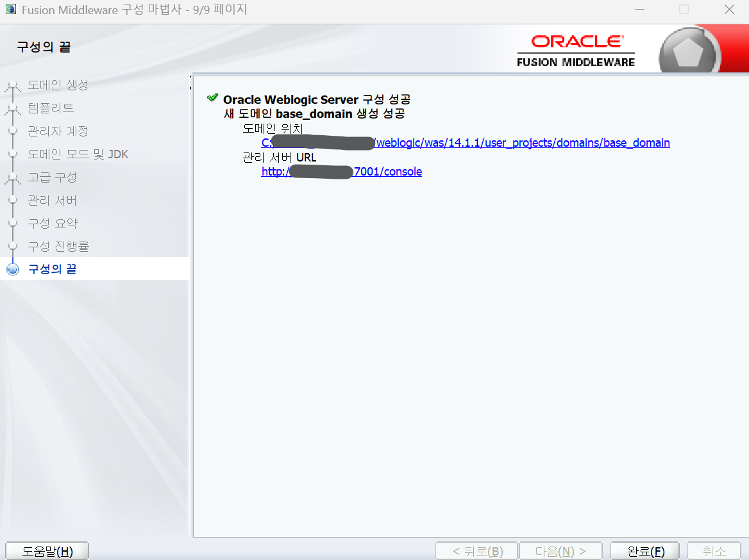Select the 도메인 모드 및 JDK step
749x560 pixels.
[78, 154]
